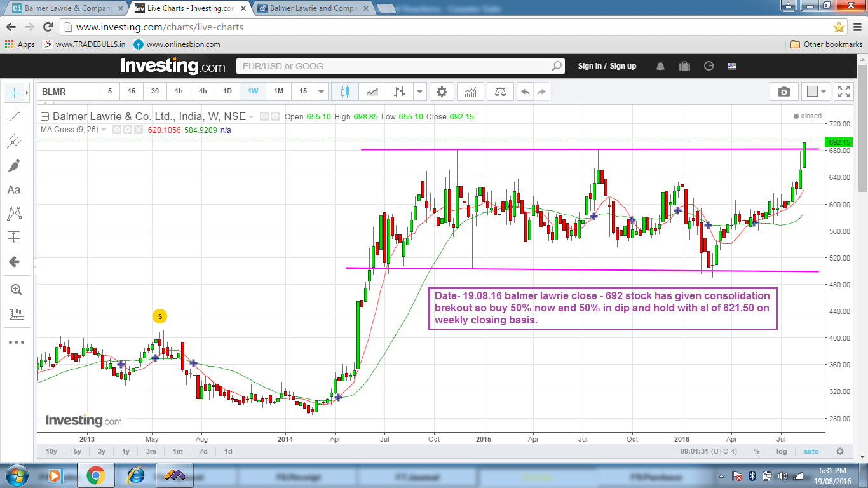Open Chrome from the Windows taskbar
This screenshot has height=488, width=868.
pos(96,475)
